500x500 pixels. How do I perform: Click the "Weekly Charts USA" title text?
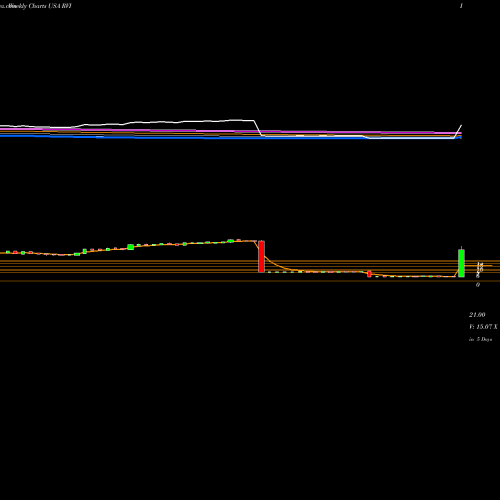[35, 6]
